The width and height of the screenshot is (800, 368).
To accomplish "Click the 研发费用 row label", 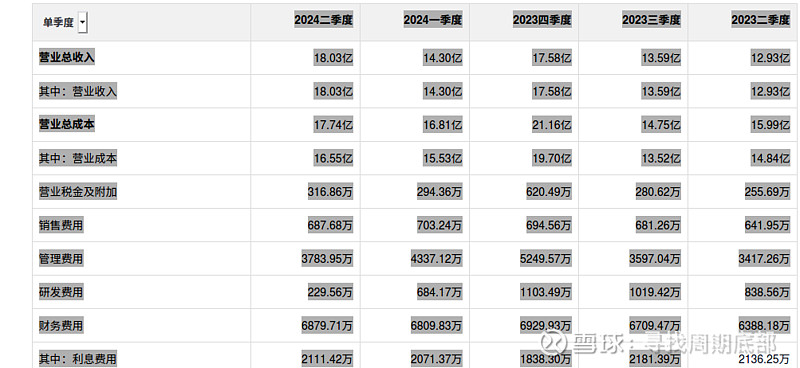I will point(61,292).
